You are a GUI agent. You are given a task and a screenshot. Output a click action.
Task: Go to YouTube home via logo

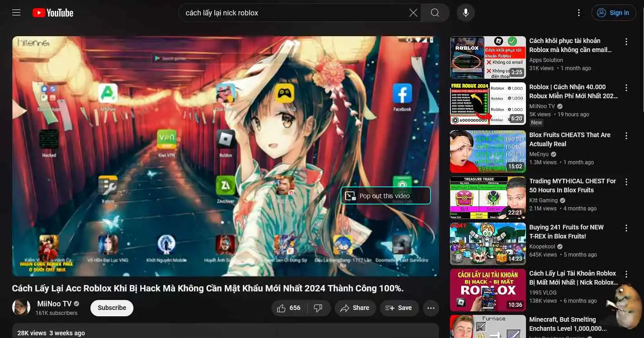53,13
